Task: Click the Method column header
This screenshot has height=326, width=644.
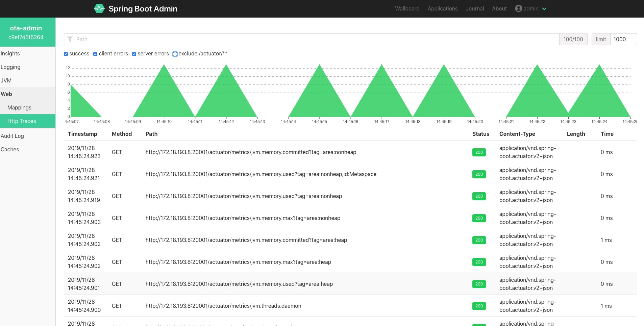Action: 122,134
